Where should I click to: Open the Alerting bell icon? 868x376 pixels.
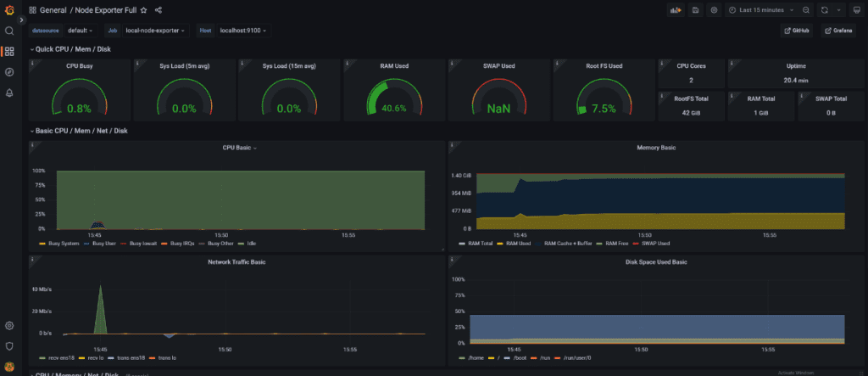[9, 93]
